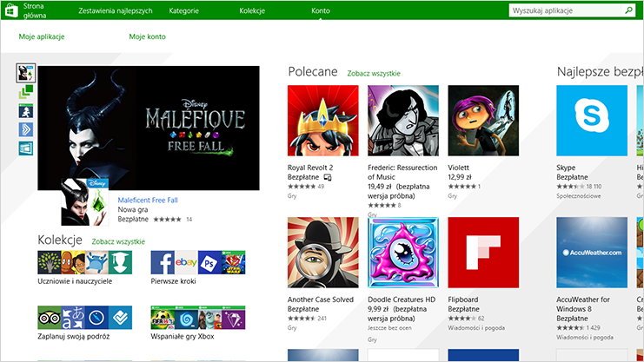
Task: Click the graduation cap icon in students collection
Action: tap(120, 262)
